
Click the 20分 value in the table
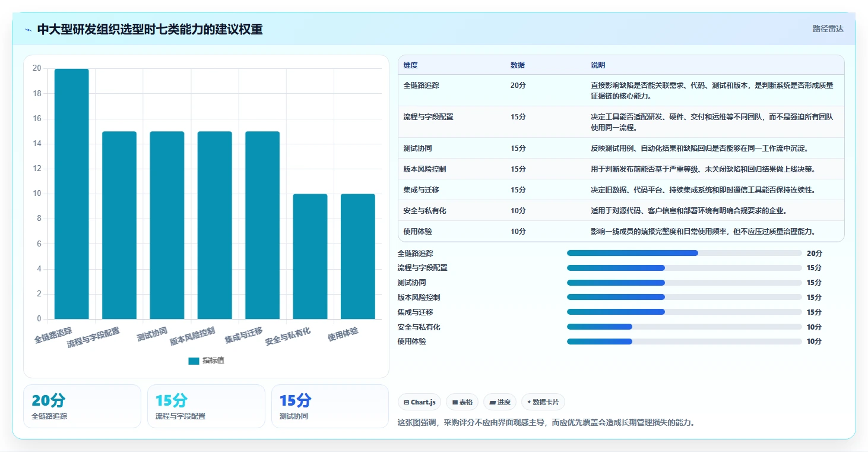coord(518,86)
